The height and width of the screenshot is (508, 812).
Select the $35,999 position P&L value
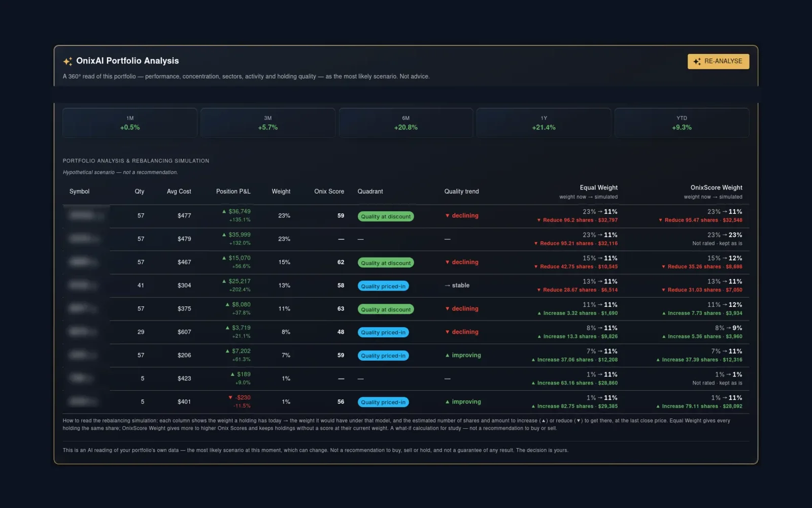coord(240,235)
